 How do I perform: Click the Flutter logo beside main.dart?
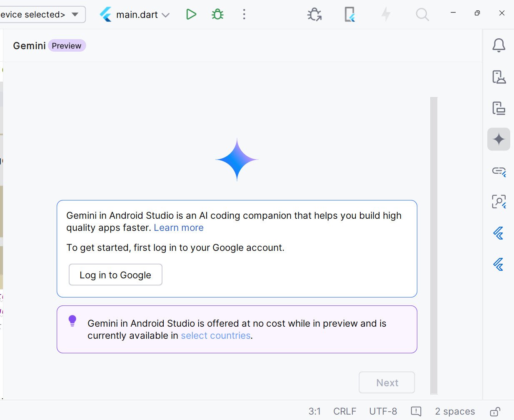click(x=105, y=15)
